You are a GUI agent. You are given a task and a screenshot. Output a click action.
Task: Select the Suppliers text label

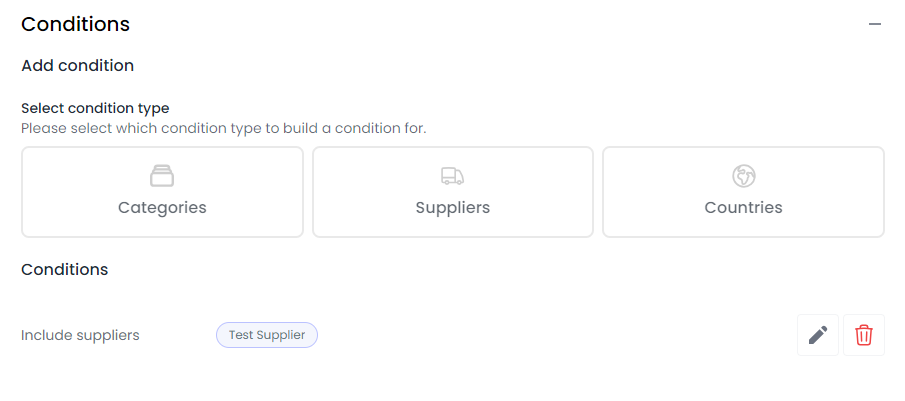point(452,208)
